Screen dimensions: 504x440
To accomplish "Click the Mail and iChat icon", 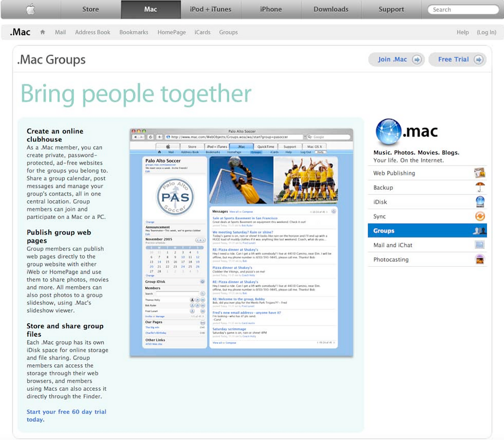I will pyautogui.click(x=480, y=245).
